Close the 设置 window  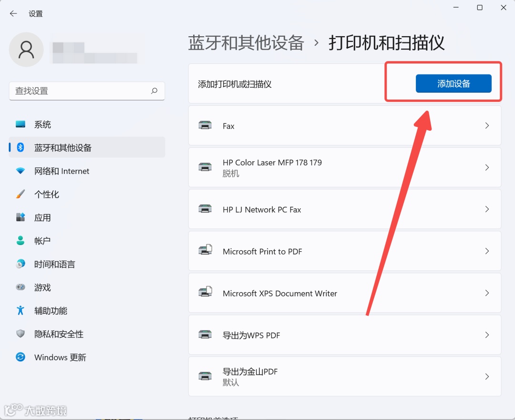(x=504, y=7)
